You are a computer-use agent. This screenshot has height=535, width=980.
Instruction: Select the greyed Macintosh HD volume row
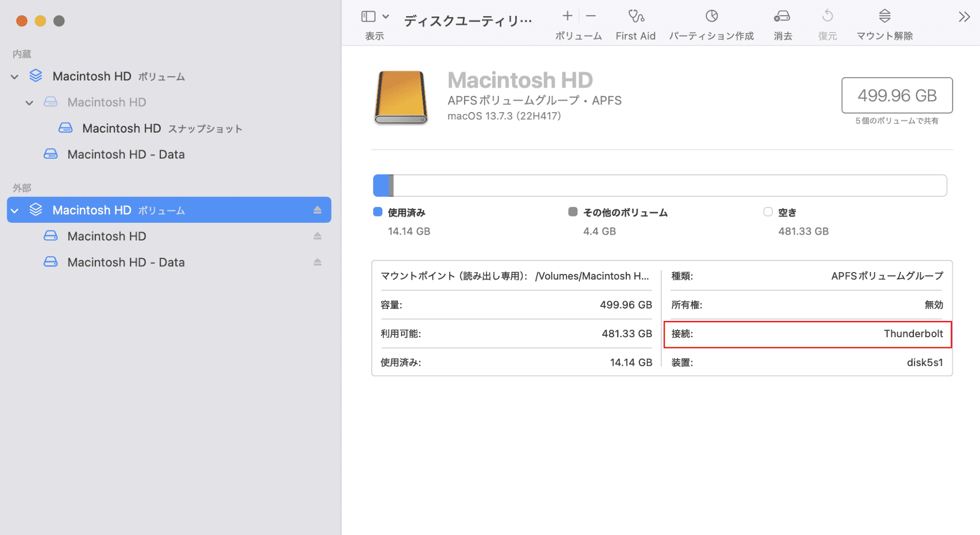click(x=169, y=102)
